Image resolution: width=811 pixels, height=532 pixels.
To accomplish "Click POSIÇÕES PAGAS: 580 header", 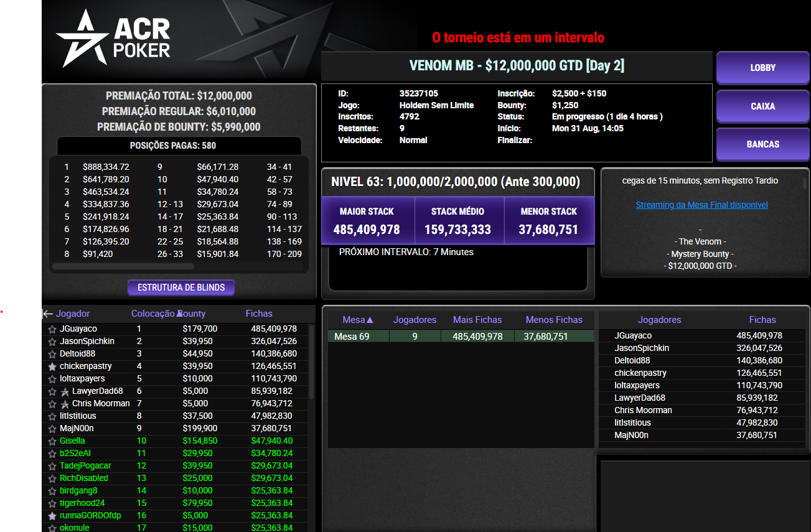I will 173,146.
